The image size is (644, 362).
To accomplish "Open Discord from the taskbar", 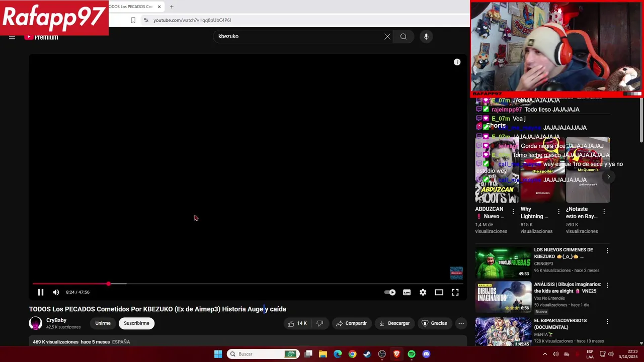I will coord(426,354).
